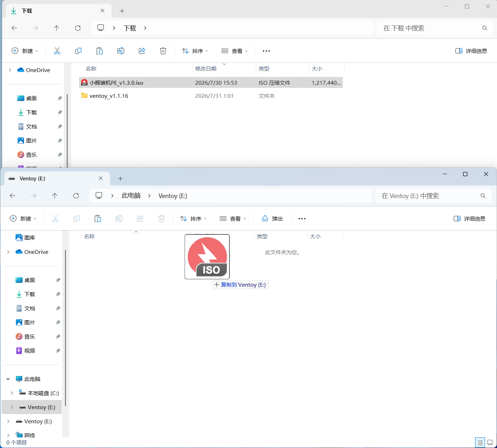
Task: Click Delete trash icon in 下载 window toolbar
Action: point(163,51)
